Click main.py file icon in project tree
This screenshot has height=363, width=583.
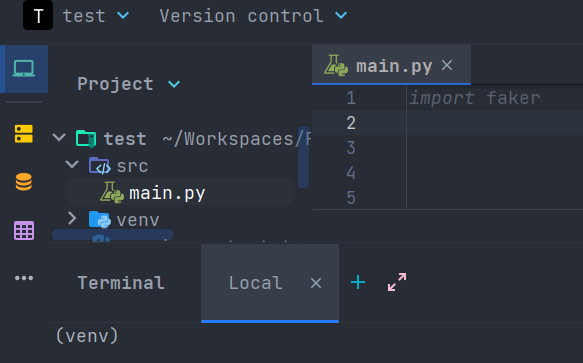pos(112,192)
